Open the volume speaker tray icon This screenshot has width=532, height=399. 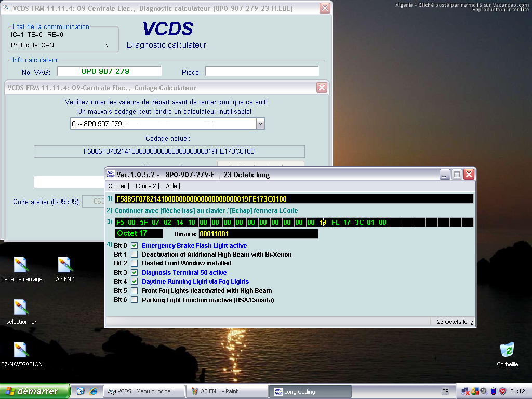coord(484,391)
